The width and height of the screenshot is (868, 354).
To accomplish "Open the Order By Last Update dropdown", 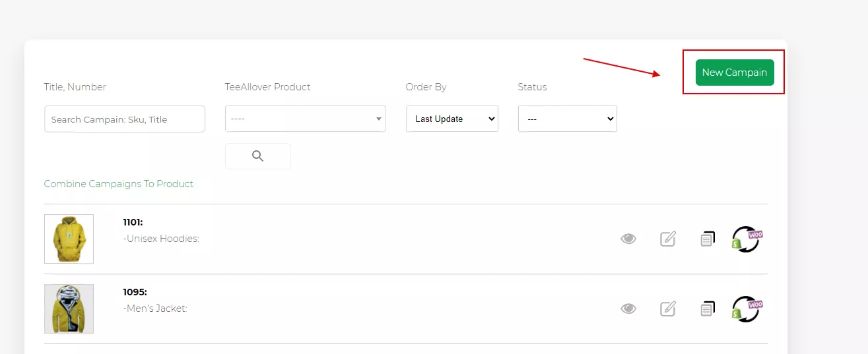I will click(x=452, y=119).
